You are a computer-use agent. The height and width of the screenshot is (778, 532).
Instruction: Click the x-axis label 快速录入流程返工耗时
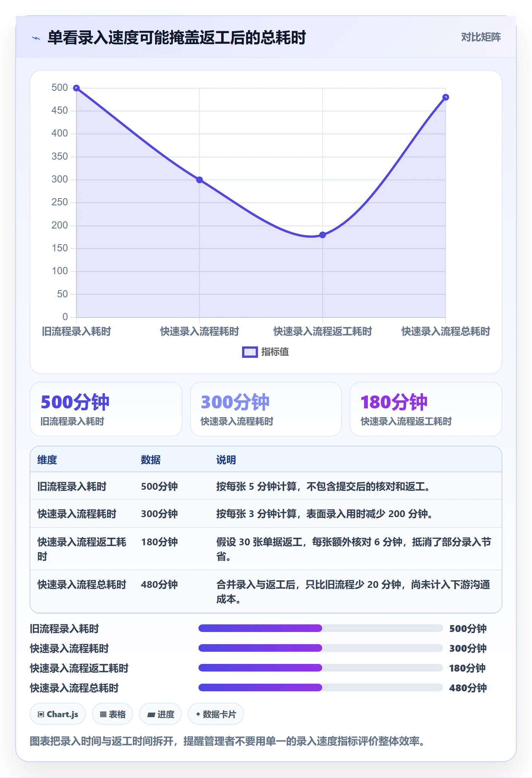click(x=323, y=332)
